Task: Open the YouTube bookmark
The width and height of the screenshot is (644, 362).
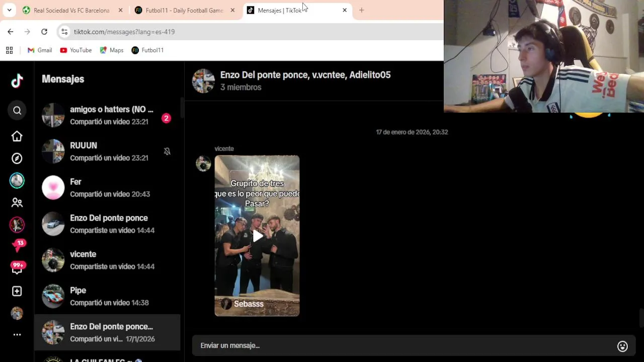Action: (x=76, y=50)
